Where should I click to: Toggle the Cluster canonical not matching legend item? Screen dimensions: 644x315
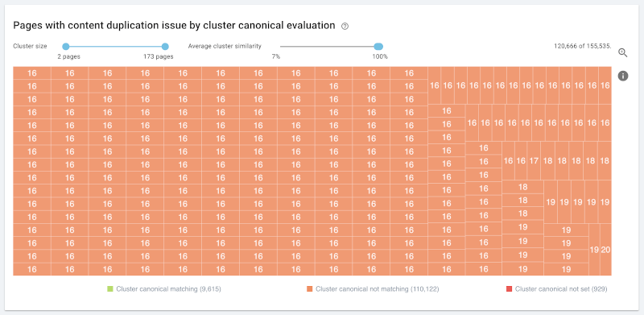pyautogui.click(x=373, y=289)
